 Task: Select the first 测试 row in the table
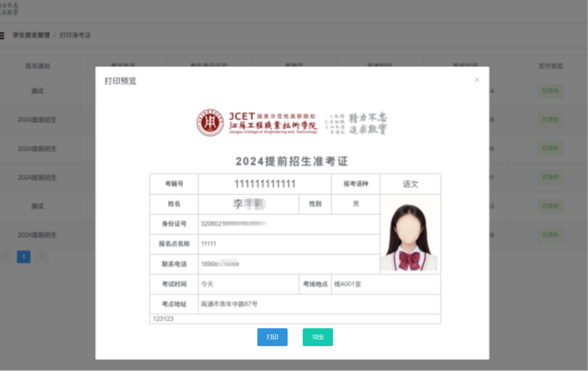[37, 91]
